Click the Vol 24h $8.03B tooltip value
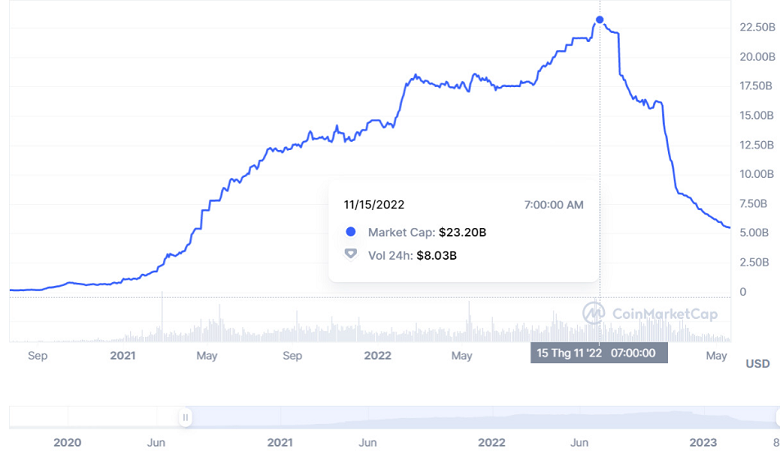Image resolution: width=780 pixels, height=451 pixels. tap(437, 255)
